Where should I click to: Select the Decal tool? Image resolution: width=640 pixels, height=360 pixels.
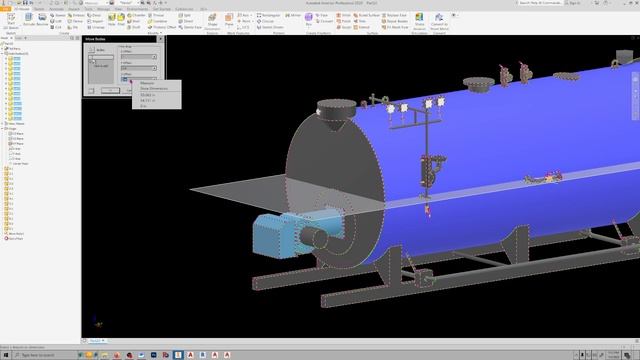(94, 16)
